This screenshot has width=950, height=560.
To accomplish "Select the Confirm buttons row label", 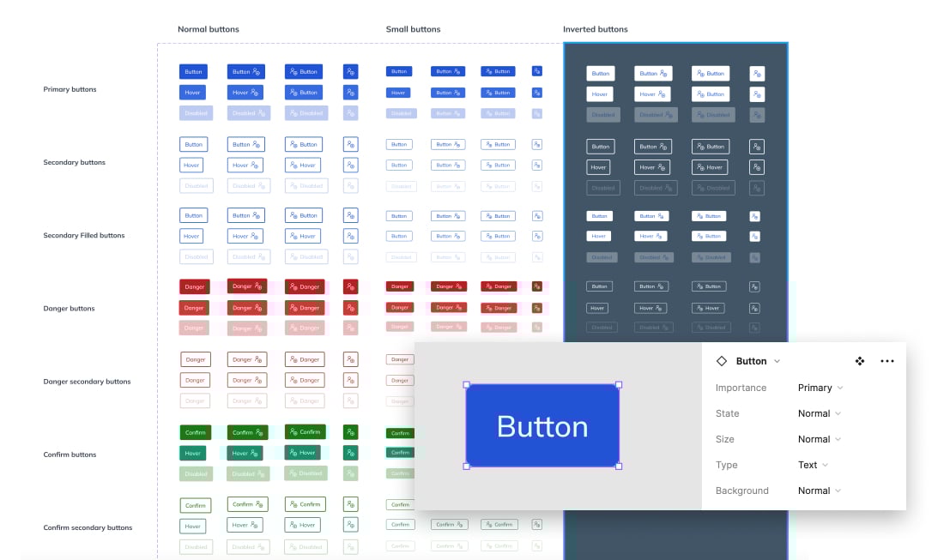I will point(70,455).
